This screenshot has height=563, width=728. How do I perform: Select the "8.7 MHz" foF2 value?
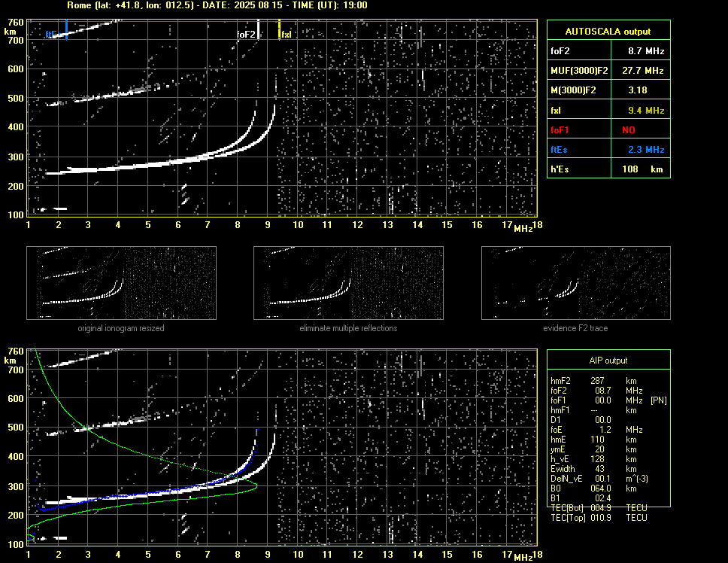(646, 51)
